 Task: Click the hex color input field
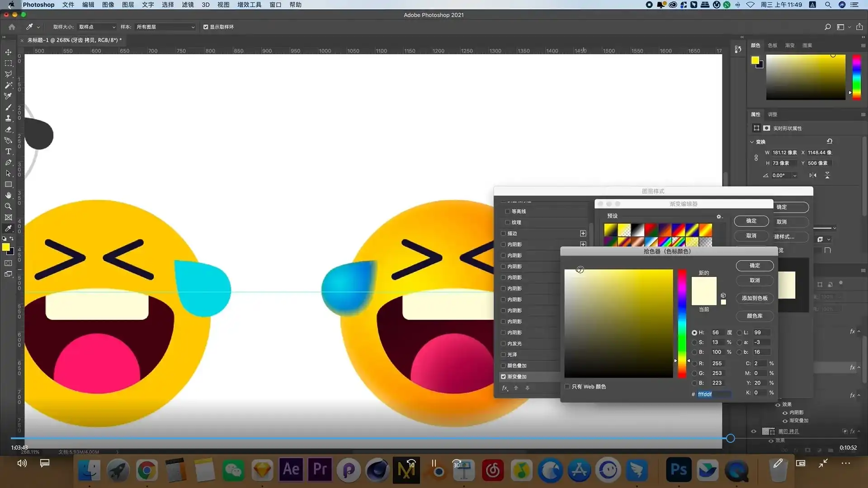713,394
